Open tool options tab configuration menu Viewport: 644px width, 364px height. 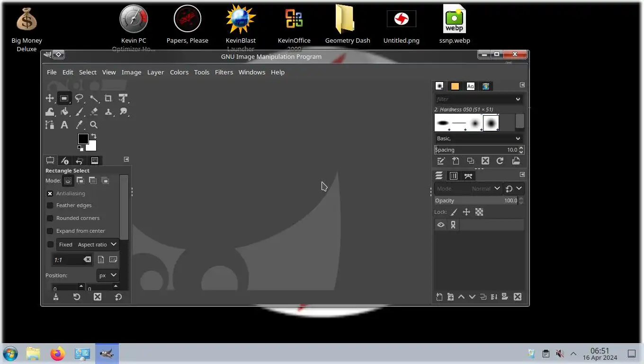pyautogui.click(x=126, y=159)
